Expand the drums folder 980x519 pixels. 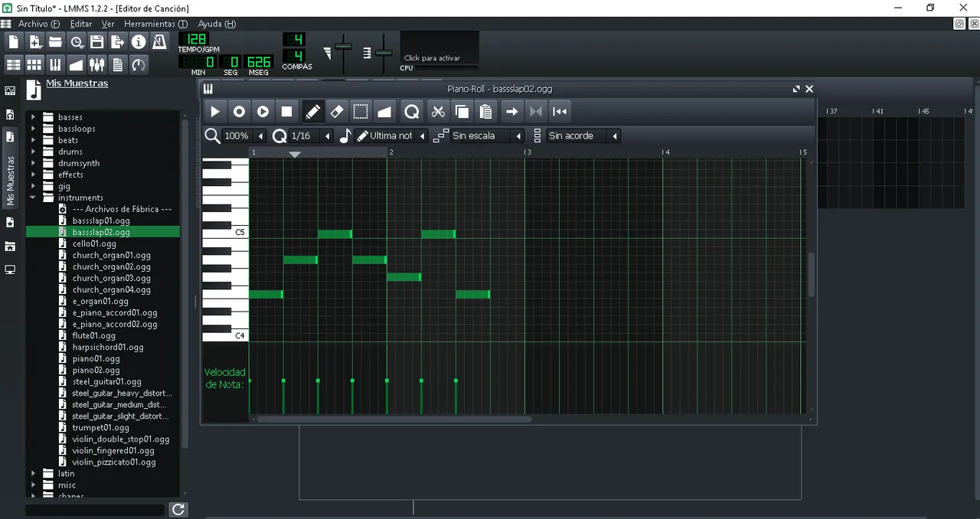click(x=33, y=152)
